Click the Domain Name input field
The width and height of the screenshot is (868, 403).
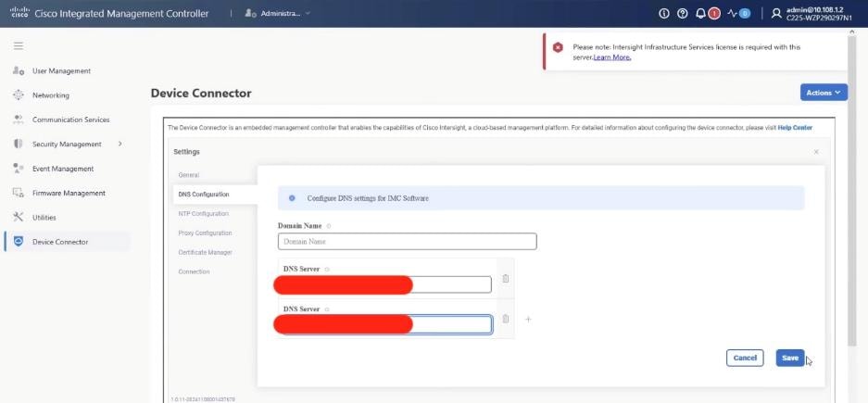(408, 242)
